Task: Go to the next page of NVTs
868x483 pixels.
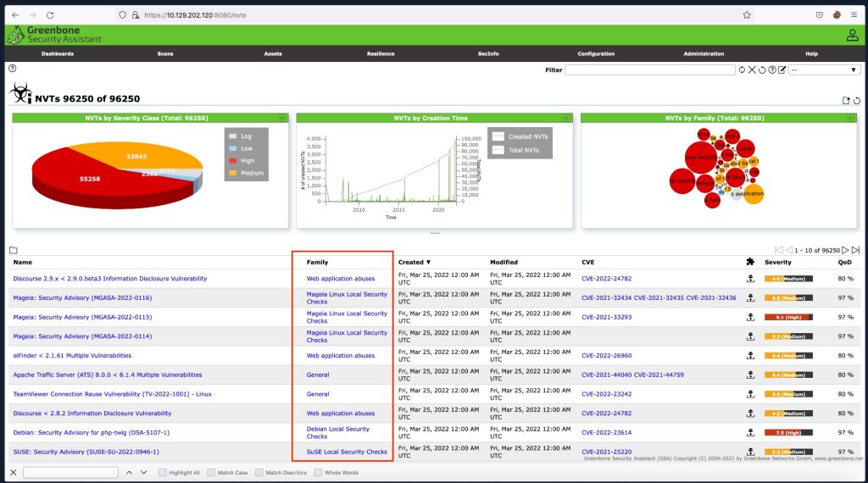Action: click(x=845, y=250)
